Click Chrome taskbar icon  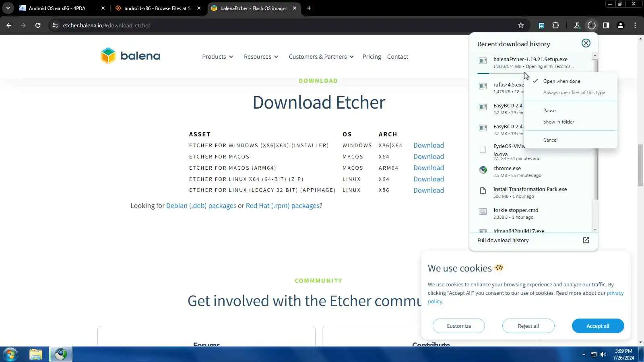tap(61, 354)
